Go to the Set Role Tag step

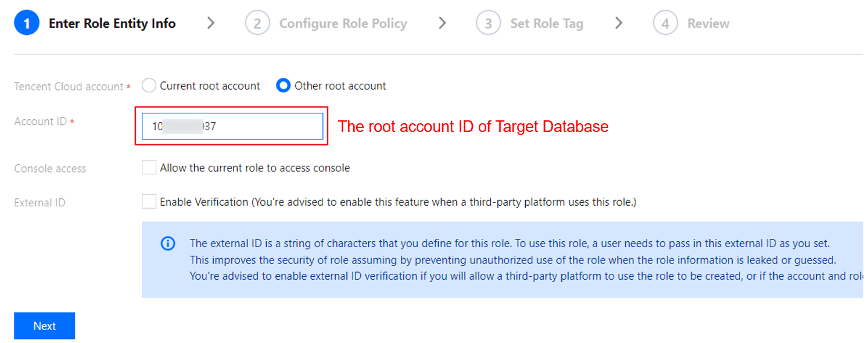(x=546, y=24)
